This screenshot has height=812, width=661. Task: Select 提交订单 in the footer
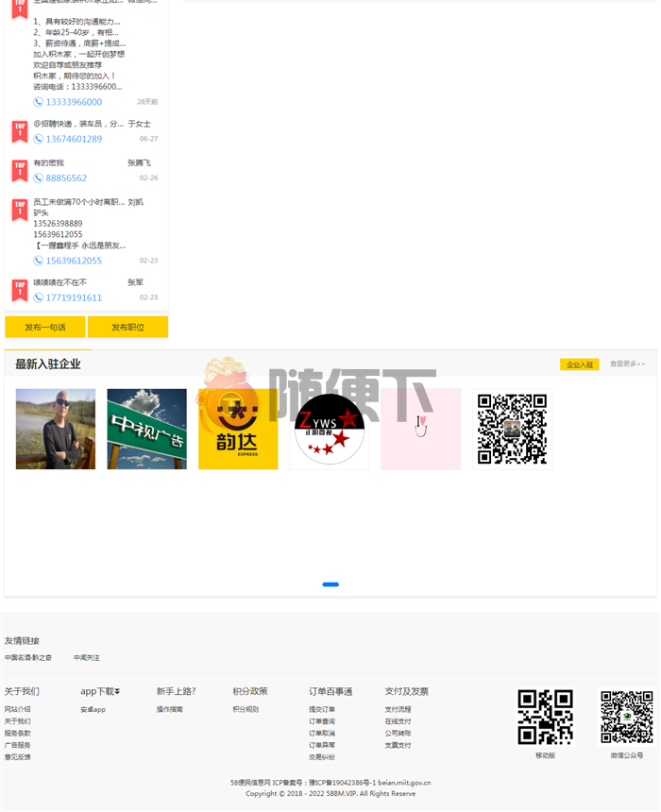click(322, 709)
